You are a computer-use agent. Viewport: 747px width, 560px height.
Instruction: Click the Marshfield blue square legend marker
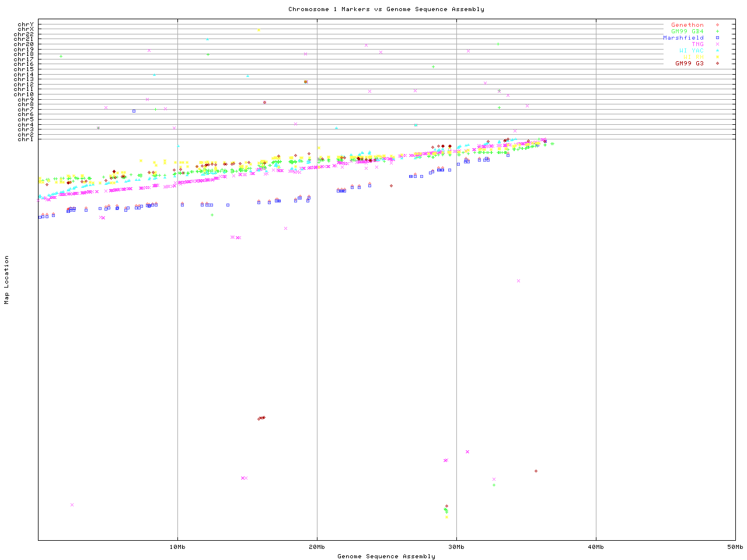717,38
